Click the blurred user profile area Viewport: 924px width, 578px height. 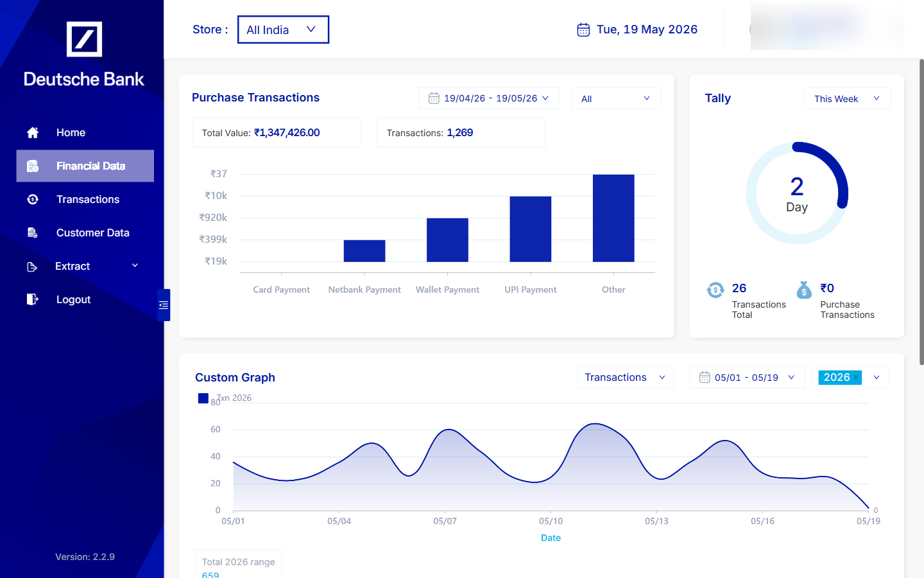click(827, 27)
